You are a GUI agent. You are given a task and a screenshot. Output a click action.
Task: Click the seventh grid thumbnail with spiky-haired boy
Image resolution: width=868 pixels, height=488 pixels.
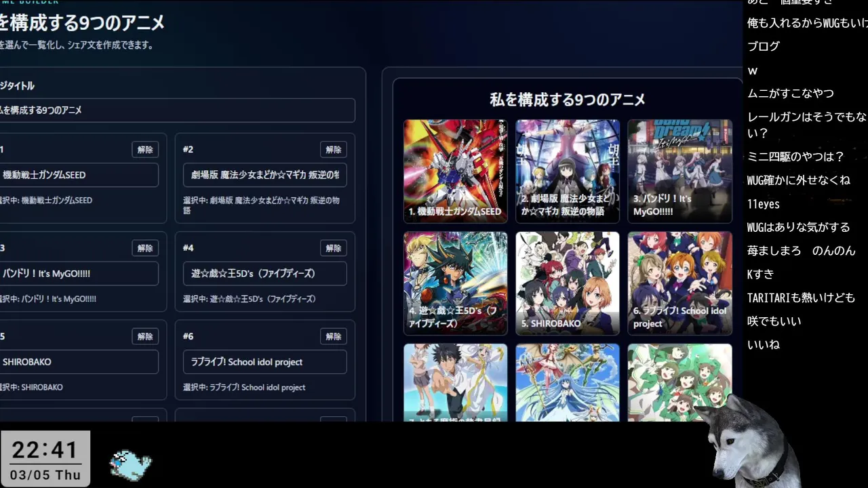click(x=456, y=382)
